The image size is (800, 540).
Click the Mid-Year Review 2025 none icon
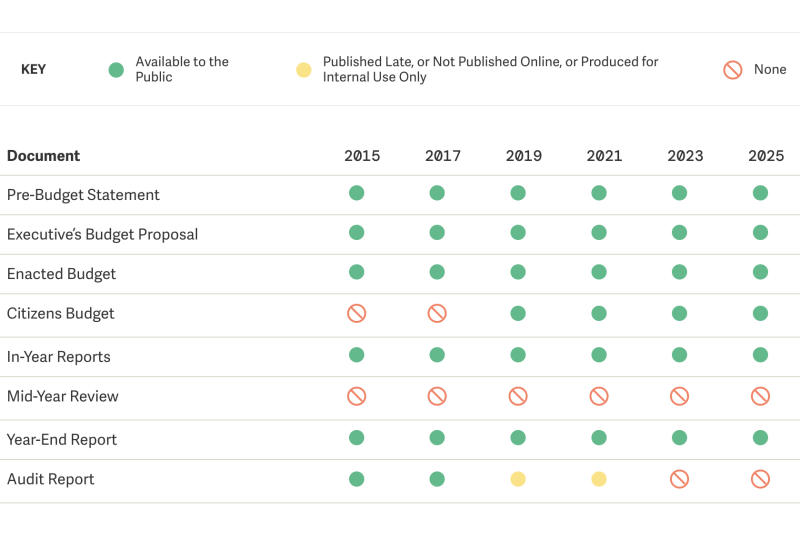pos(760,396)
